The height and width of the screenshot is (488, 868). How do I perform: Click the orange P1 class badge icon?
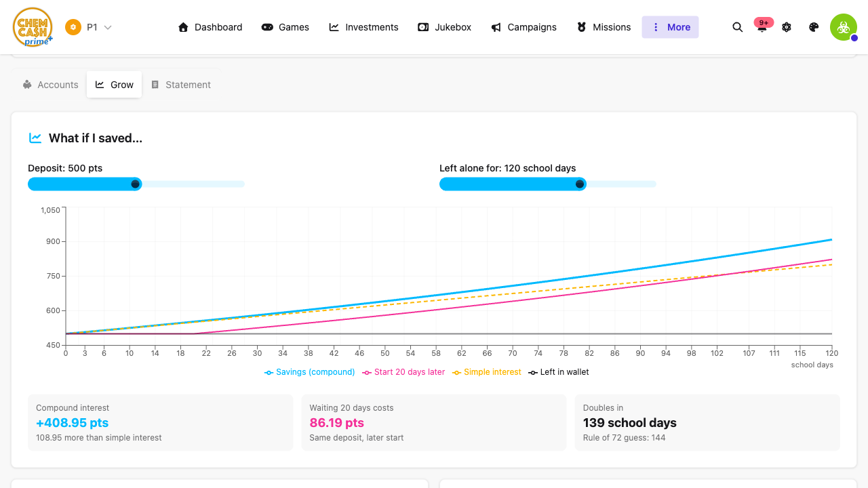click(73, 27)
